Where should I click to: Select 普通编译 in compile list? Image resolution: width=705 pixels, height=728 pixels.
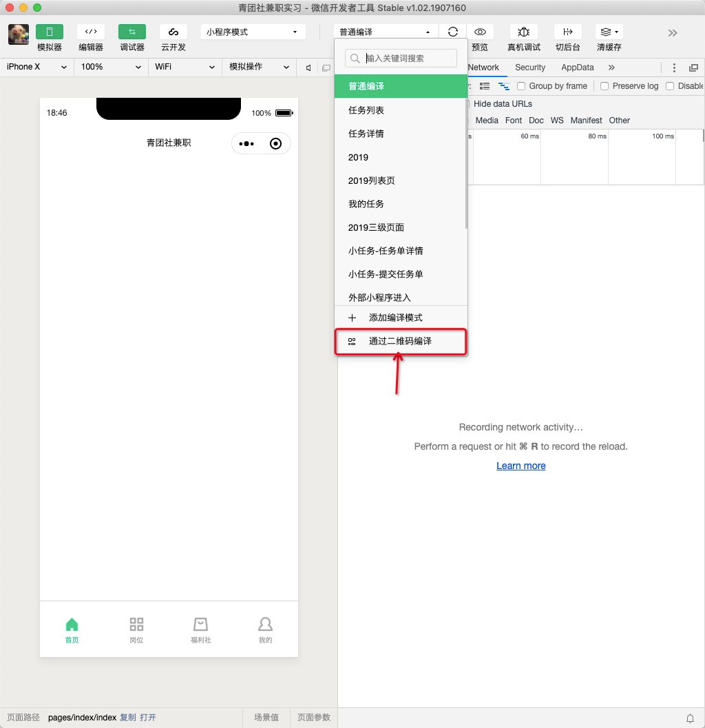coord(401,86)
